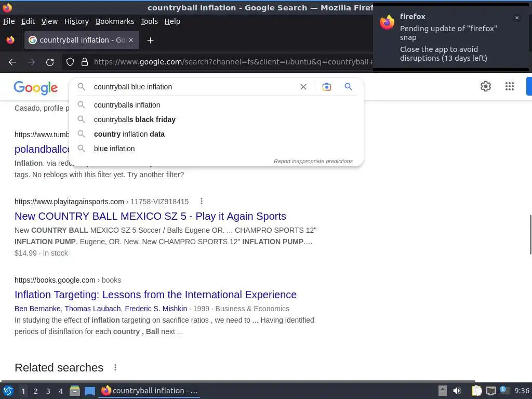Go back with the browser back arrow
The height and width of the screenshot is (399, 532).
click(12, 62)
